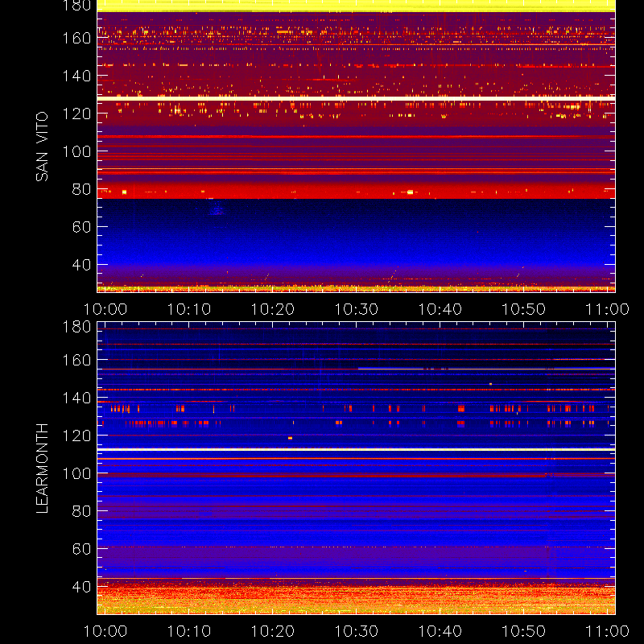Click 10:00 time label under Learmonth plot

[x=105, y=631]
